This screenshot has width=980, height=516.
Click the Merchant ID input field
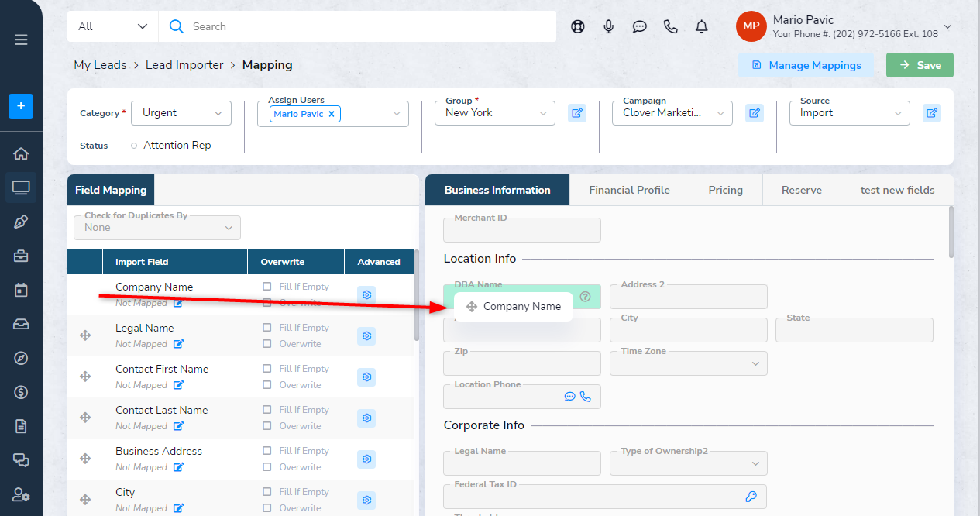pyautogui.click(x=522, y=230)
